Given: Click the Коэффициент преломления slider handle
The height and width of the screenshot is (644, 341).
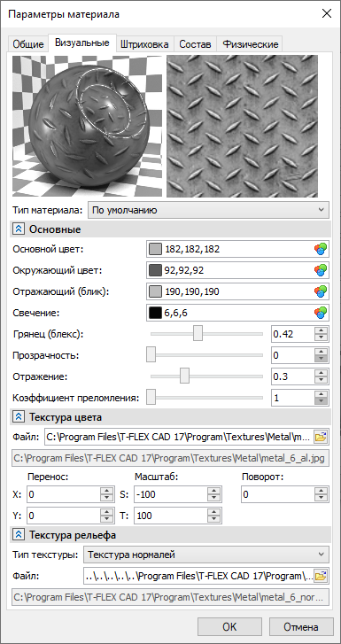Looking at the screenshot, I should pyautogui.click(x=151, y=397).
